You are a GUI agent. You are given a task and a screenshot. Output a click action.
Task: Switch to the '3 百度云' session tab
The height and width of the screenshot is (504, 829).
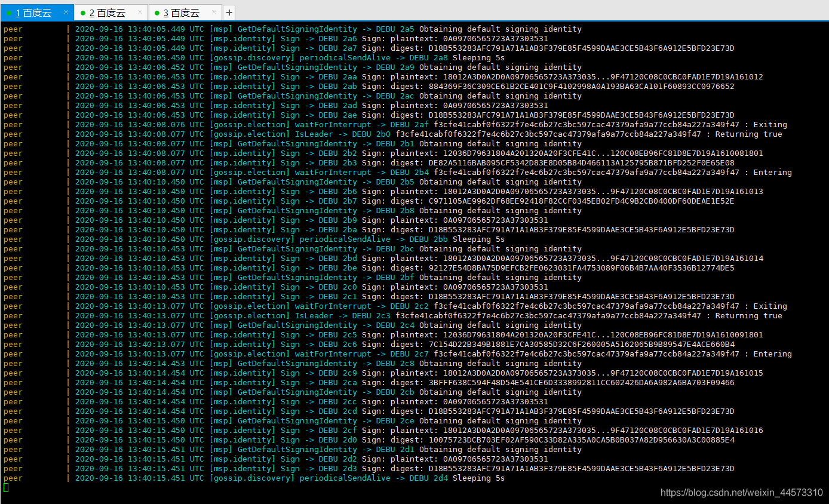tap(185, 13)
